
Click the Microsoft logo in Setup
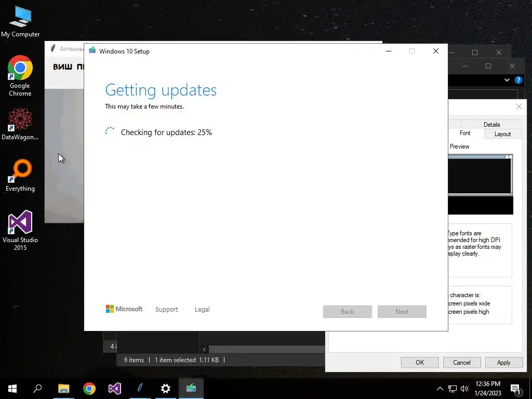(x=124, y=309)
